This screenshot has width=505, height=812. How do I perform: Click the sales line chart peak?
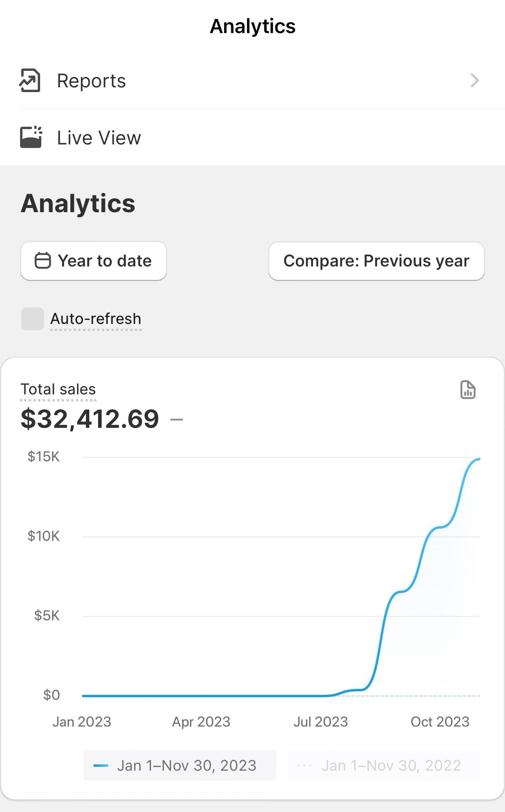(477, 459)
